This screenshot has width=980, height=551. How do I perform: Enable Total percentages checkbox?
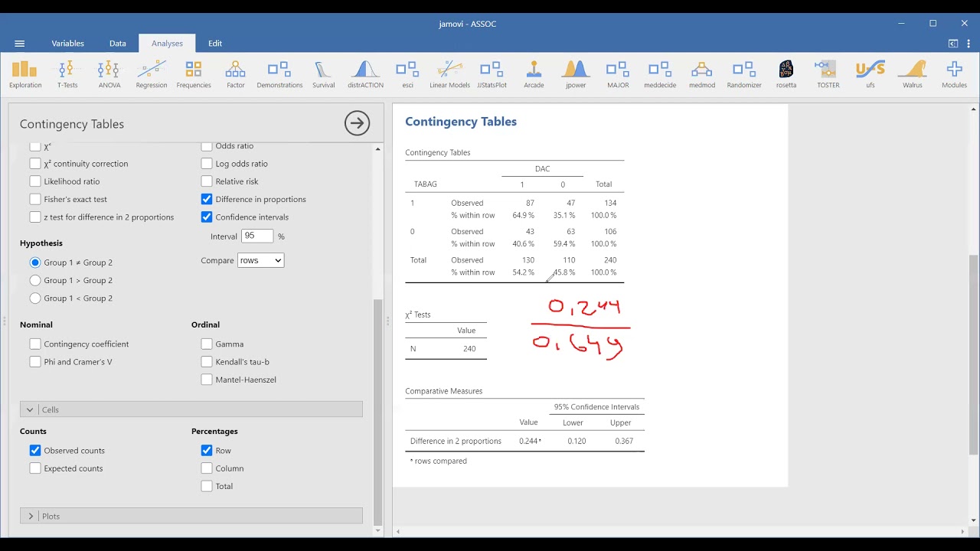[207, 486]
